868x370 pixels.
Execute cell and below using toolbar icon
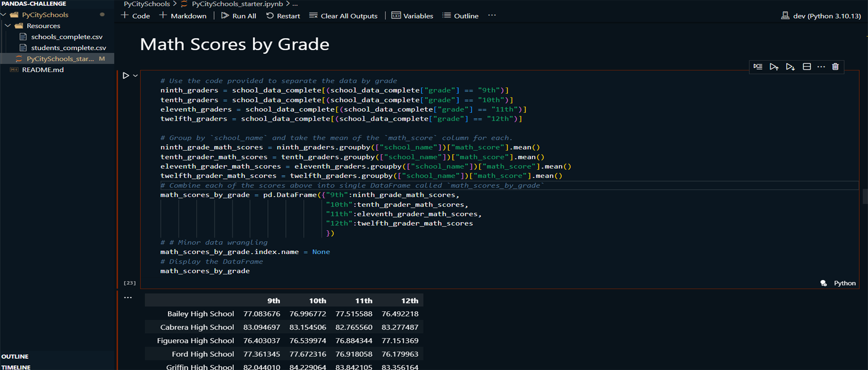point(790,67)
